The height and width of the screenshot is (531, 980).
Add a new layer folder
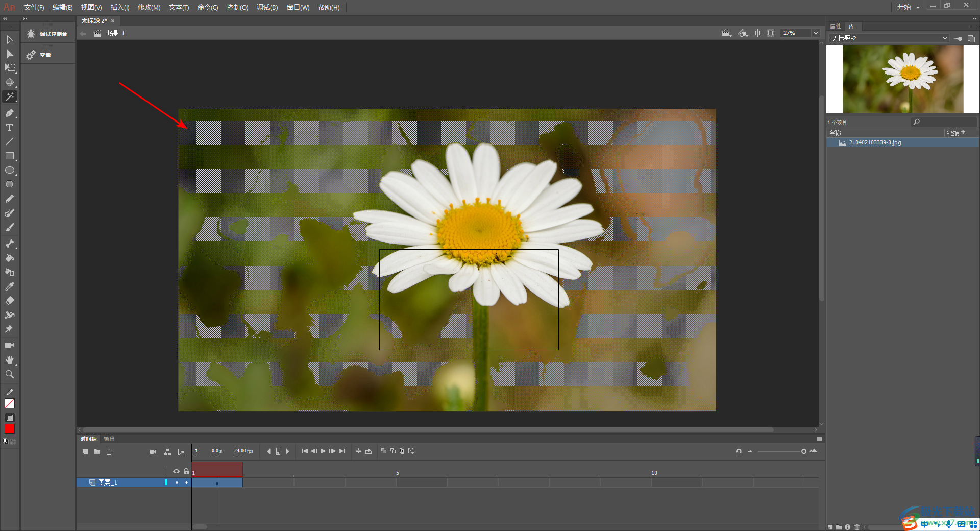[x=97, y=452]
